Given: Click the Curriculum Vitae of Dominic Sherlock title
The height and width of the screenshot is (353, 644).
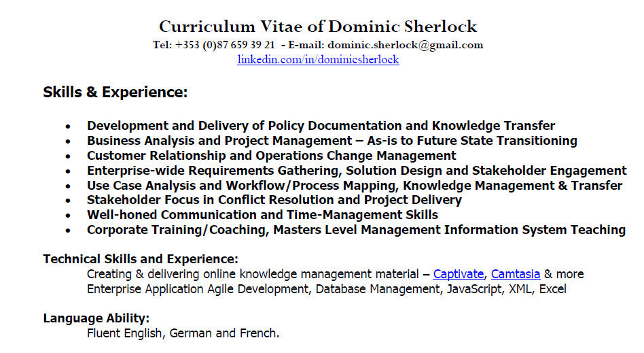Looking at the screenshot, I should [318, 27].
